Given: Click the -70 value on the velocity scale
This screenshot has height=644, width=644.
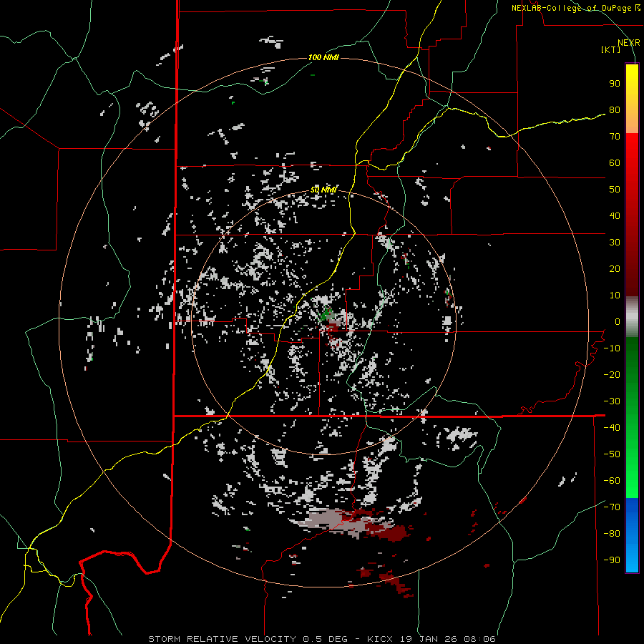Looking at the screenshot, I should (x=612, y=507).
